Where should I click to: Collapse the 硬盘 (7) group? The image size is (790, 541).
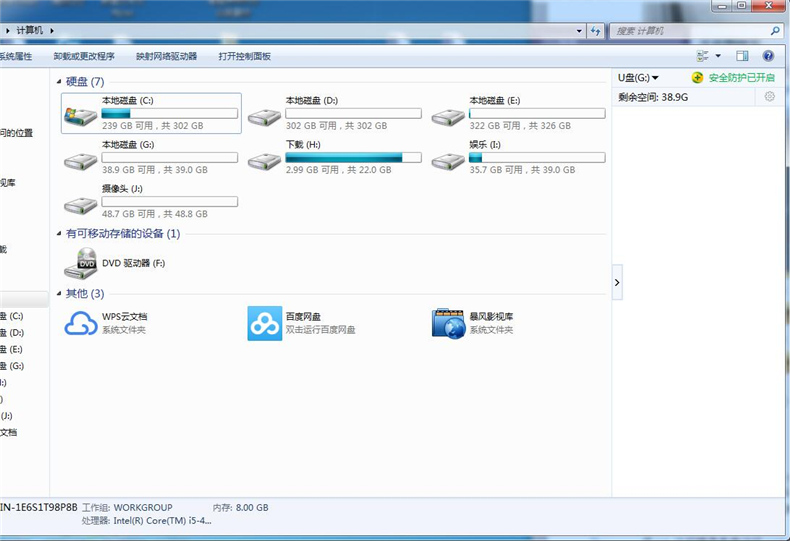tap(59, 81)
